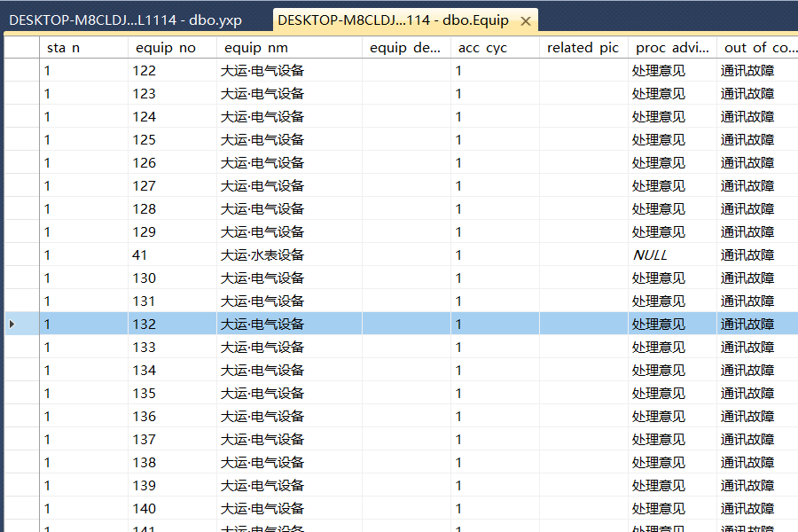
Task: Select the 通讯故障 cell in row 128
Action: pyautogui.click(x=756, y=209)
